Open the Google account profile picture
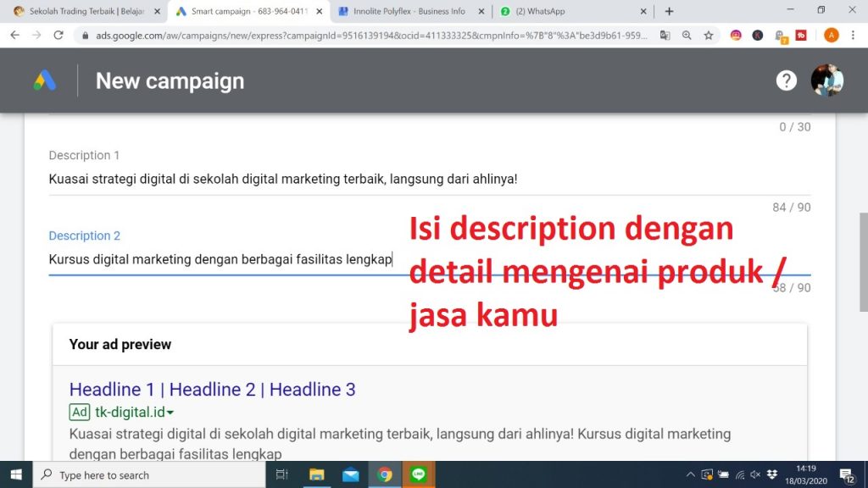This screenshot has height=488, width=868. 826,80
